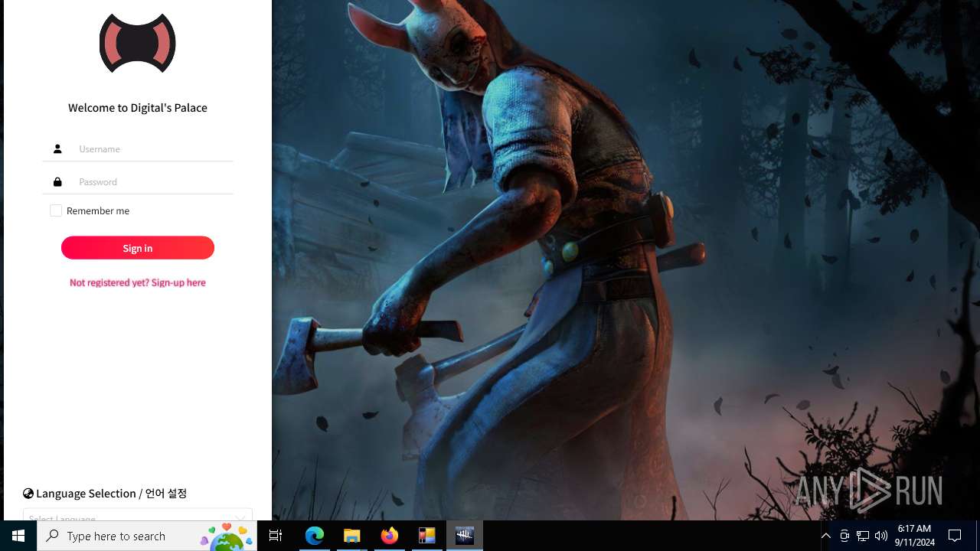Image resolution: width=980 pixels, height=551 pixels.
Task: Launch Firefox from the taskbar
Action: coord(390,536)
